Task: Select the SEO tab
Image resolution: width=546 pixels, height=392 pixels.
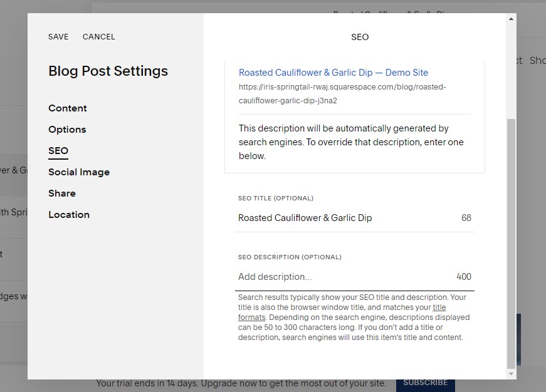Action: point(58,151)
